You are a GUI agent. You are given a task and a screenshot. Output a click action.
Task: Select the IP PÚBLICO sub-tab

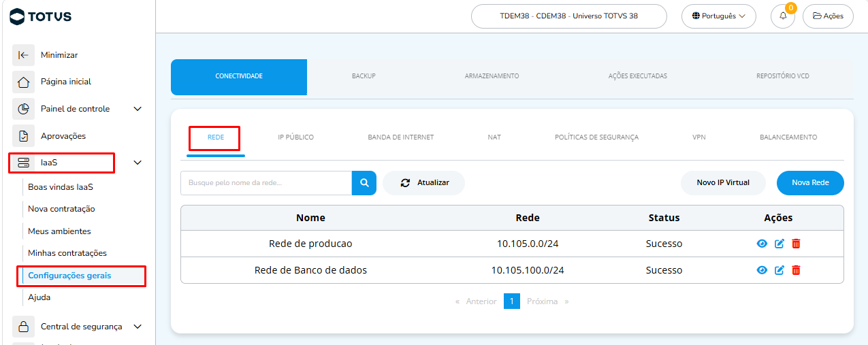coord(296,137)
